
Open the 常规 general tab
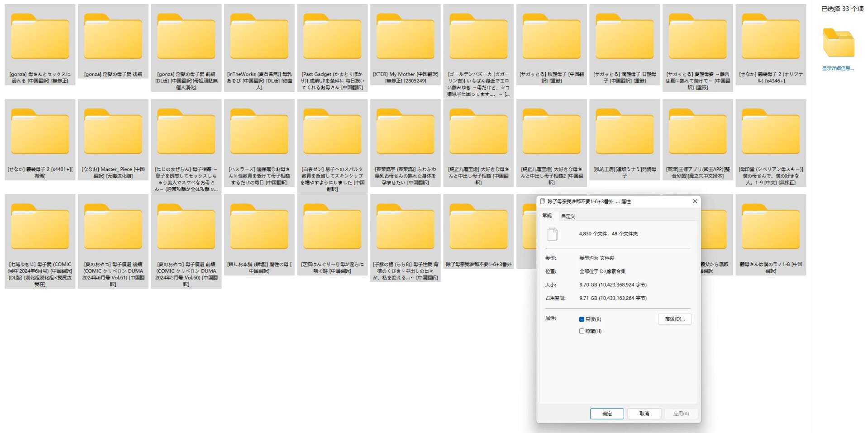547,216
